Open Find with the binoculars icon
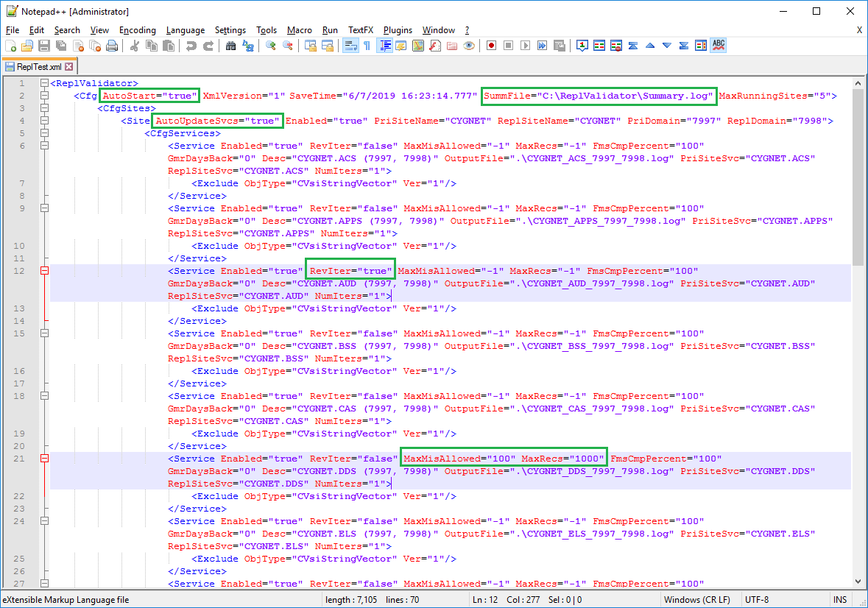868x608 pixels. [x=231, y=46]
